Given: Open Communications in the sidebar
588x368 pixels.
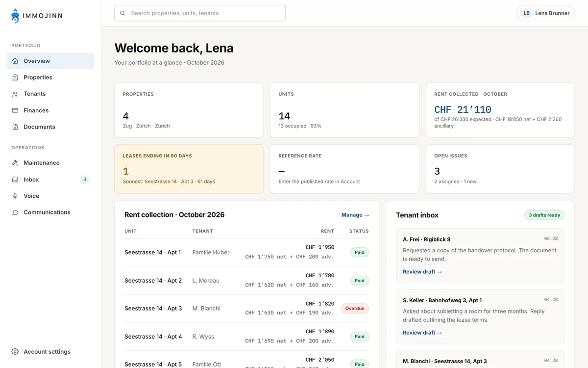Looking at the screenshot, I should coord(50,212).
